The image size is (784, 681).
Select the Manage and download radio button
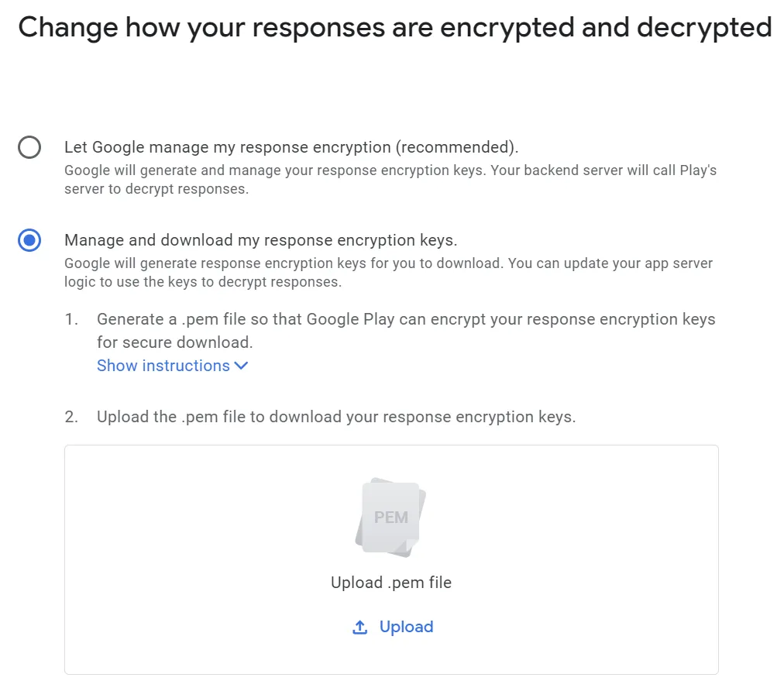[x=29, y=240]
